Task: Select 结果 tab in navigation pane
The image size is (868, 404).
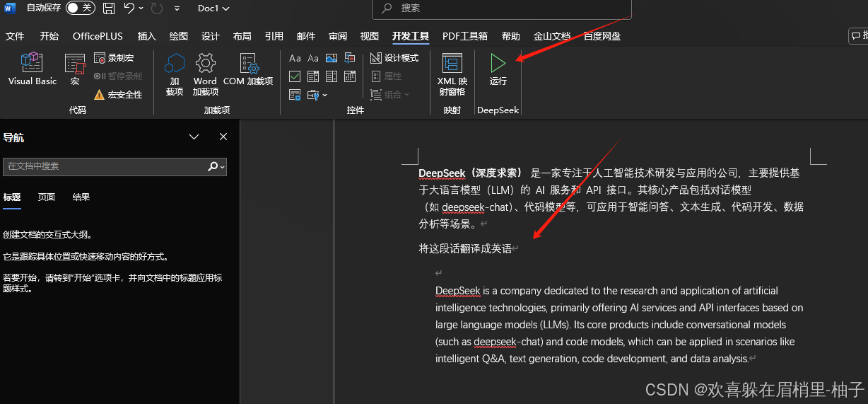Action: [81, 197]
